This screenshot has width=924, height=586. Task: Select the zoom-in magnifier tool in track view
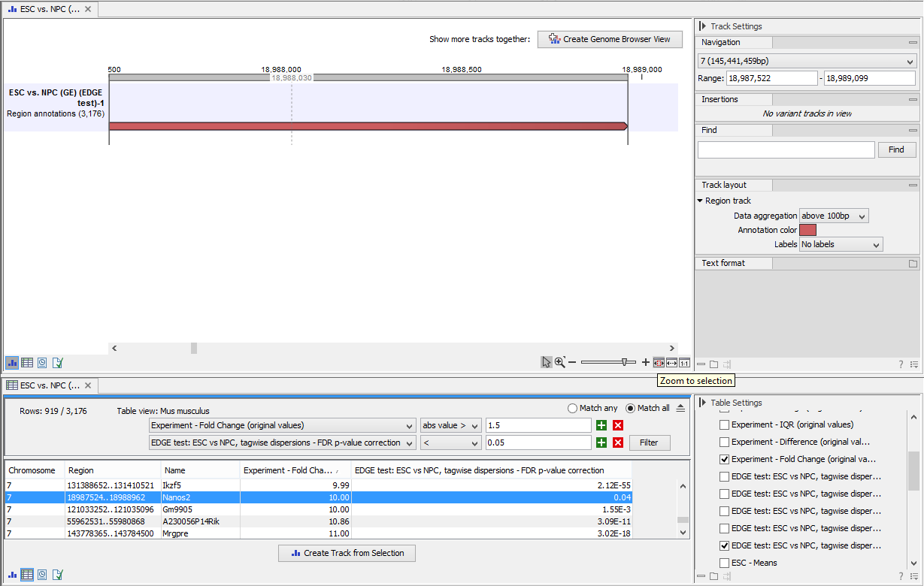click(559, 362)
